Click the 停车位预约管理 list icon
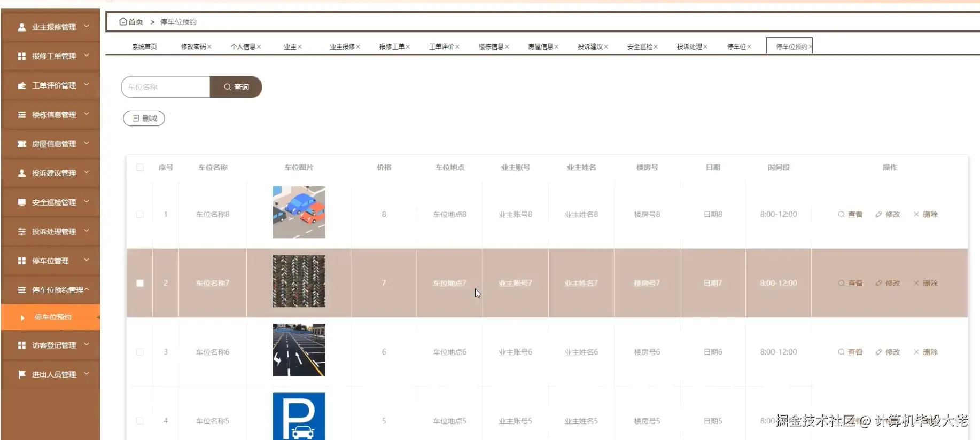Screen dimensions: 980x440 click(x=21, y=290)
